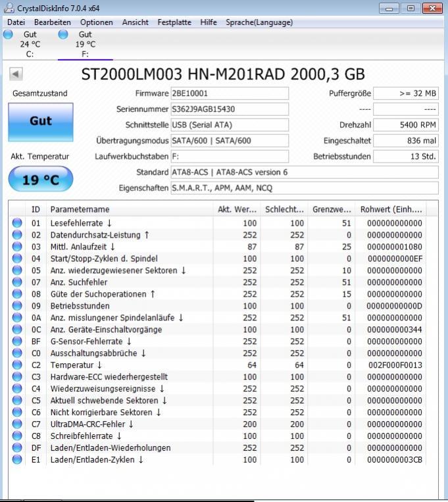Open the Sprache(Language) menu

[x=259, y=22]
